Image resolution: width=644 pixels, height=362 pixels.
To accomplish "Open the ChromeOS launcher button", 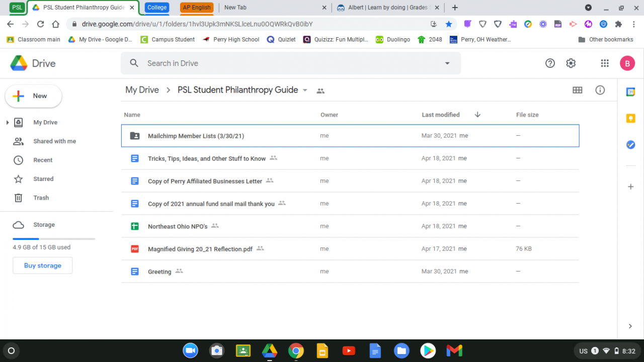I will (x=12, y=351).
